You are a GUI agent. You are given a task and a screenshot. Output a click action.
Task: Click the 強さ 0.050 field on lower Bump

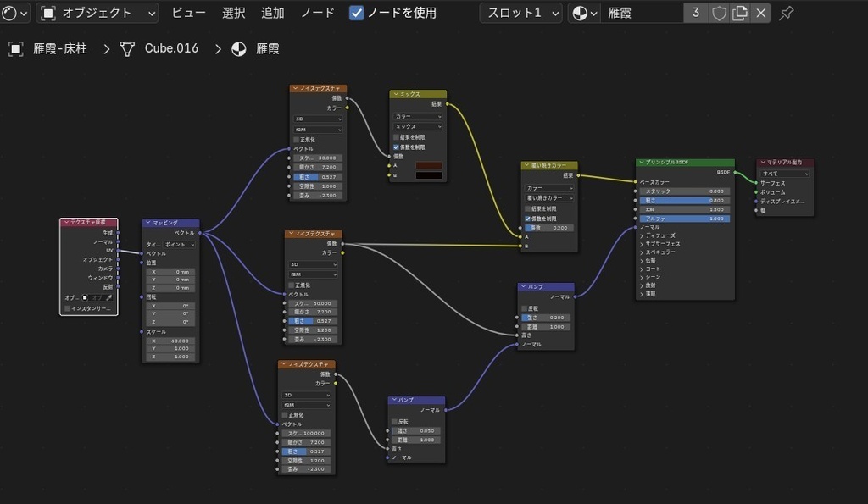[416, 430]
